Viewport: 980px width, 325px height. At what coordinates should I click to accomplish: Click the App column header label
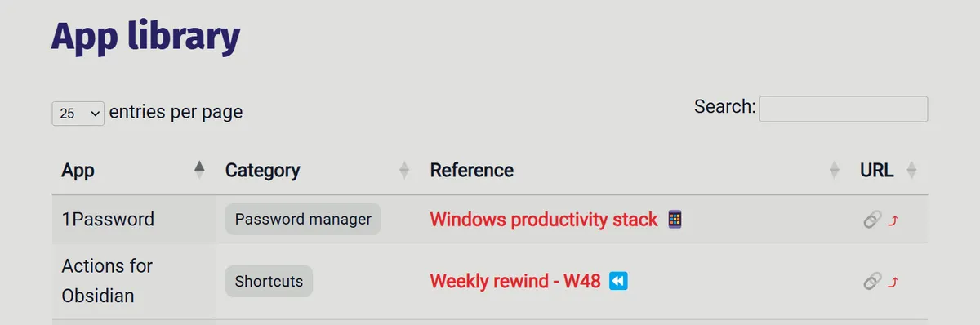click(x=78, y=170)
